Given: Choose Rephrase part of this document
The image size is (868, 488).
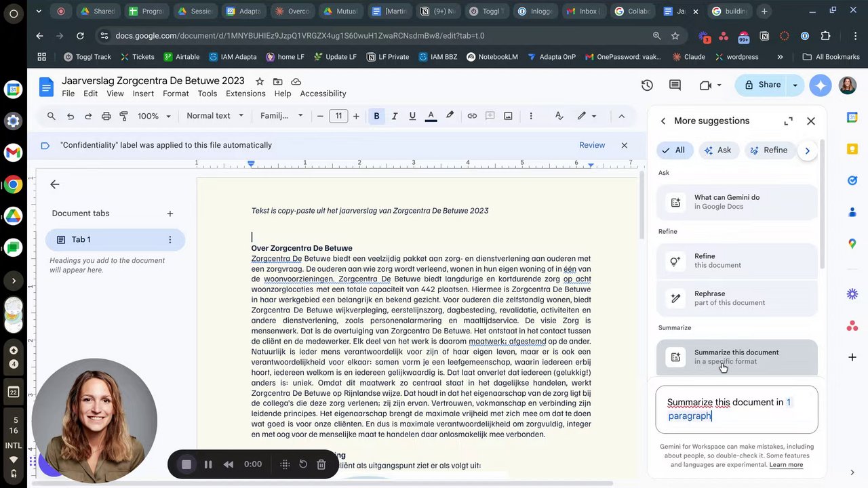Looking at the screenshot, I should coord(737,298).
